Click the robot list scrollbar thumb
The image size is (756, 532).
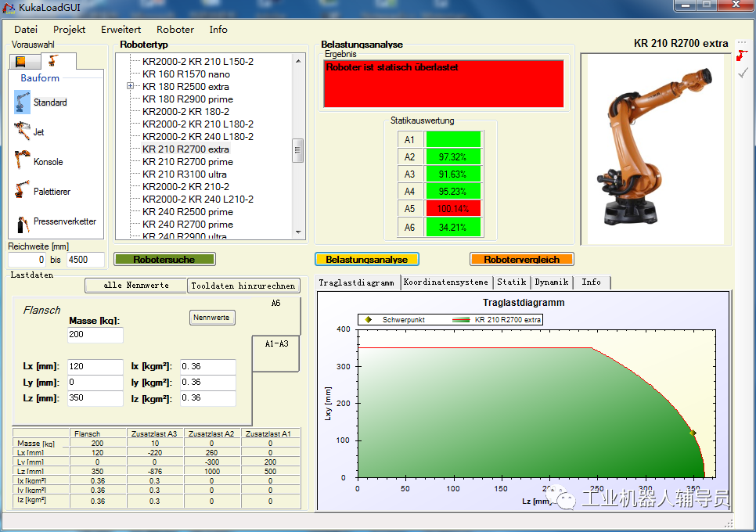tap(298, 150)
